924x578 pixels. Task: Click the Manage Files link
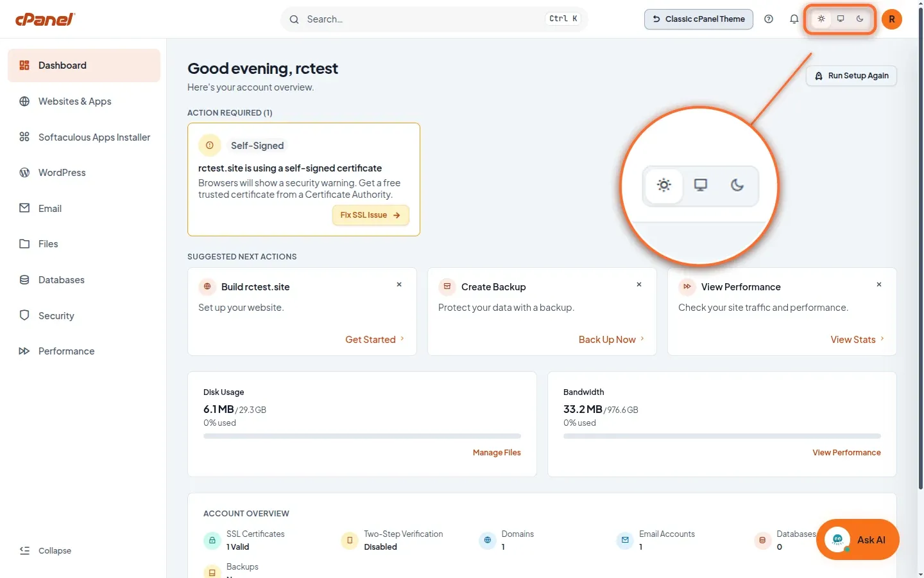point(497,453)
